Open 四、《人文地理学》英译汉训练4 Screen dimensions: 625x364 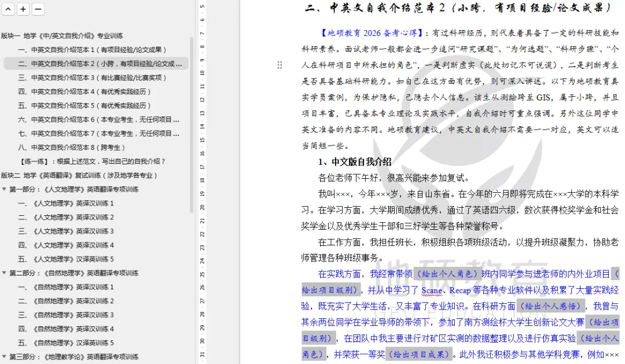click(x=66, y=245)
